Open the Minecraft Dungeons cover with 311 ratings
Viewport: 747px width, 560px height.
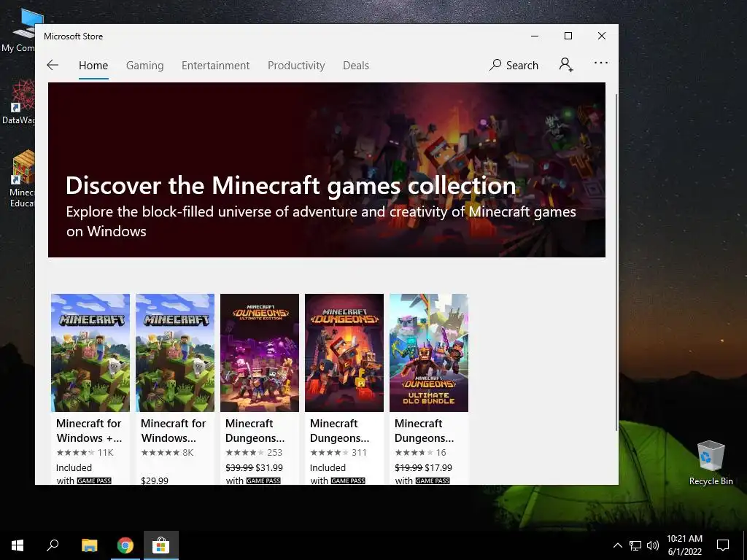(344, 353)
